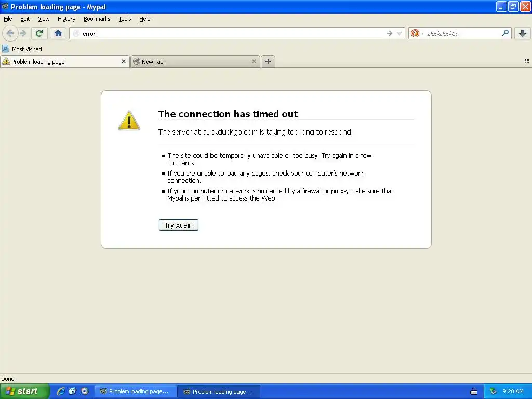Click the 'Done' status bar text
532x399 pixels.
pyautogui.click(x=7, y=379)
